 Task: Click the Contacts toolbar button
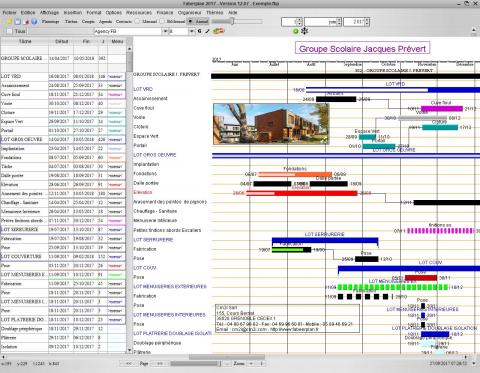[x=124, y=21]
